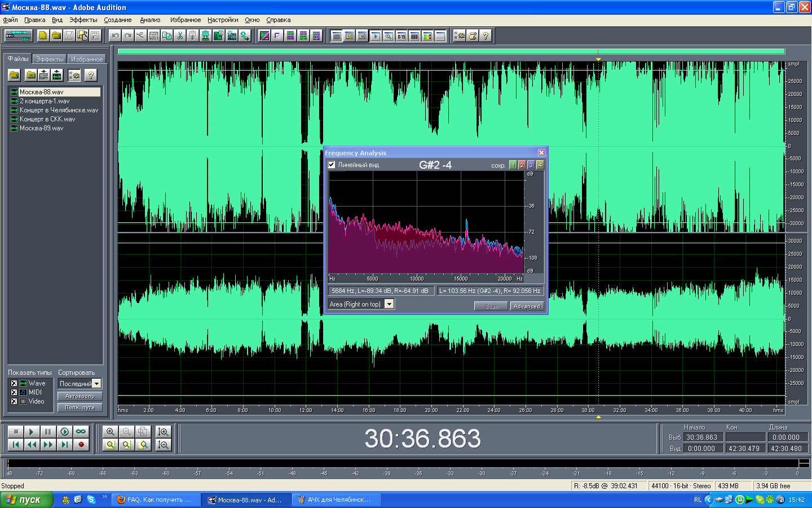Toggle the MIDI file type checkbox

pyautogui.click(x=14, y=392)
